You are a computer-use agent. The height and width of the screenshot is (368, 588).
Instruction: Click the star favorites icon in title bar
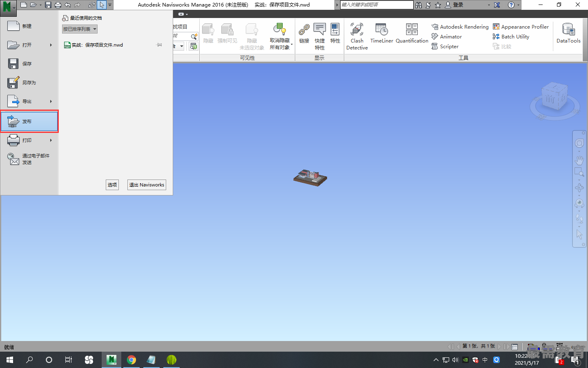[x=438, y=5]
